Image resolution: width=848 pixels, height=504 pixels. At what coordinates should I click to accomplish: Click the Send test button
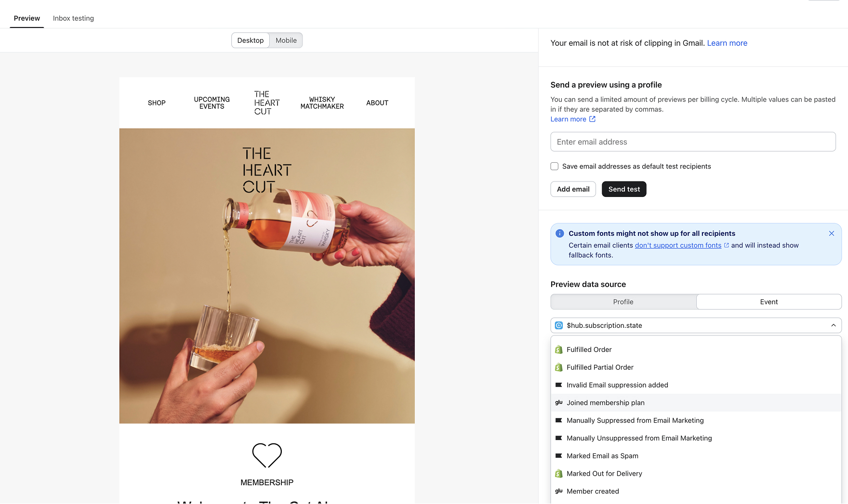[x=624, y=189]
